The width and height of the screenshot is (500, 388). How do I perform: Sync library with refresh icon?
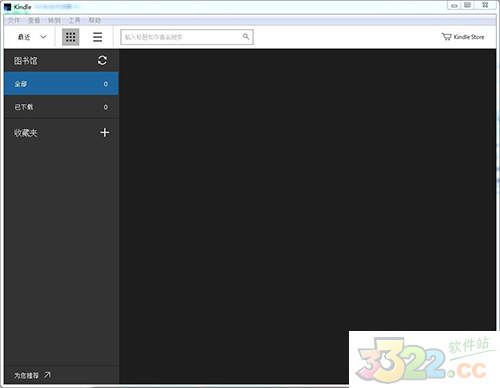(102, 60)
